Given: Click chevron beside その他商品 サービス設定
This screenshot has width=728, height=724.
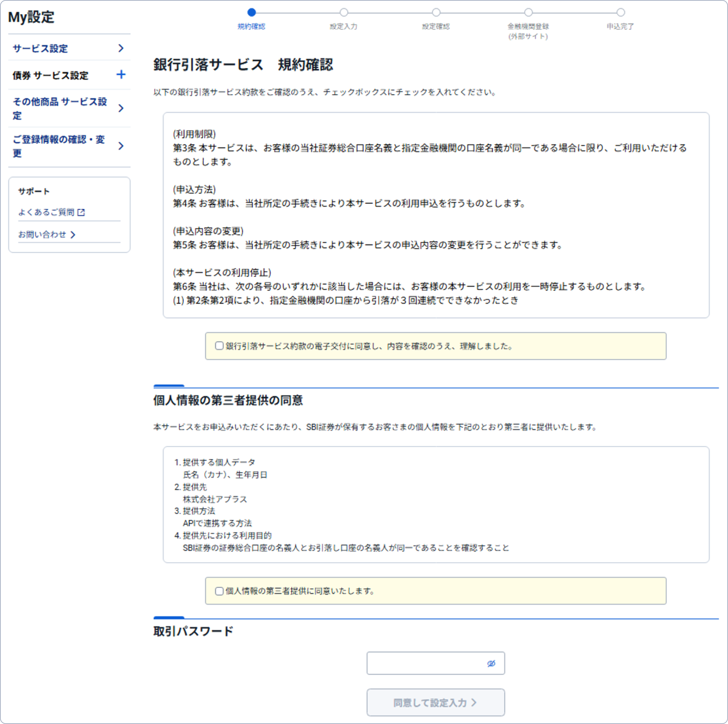Looking at the screenshot, I should (120, 108).
